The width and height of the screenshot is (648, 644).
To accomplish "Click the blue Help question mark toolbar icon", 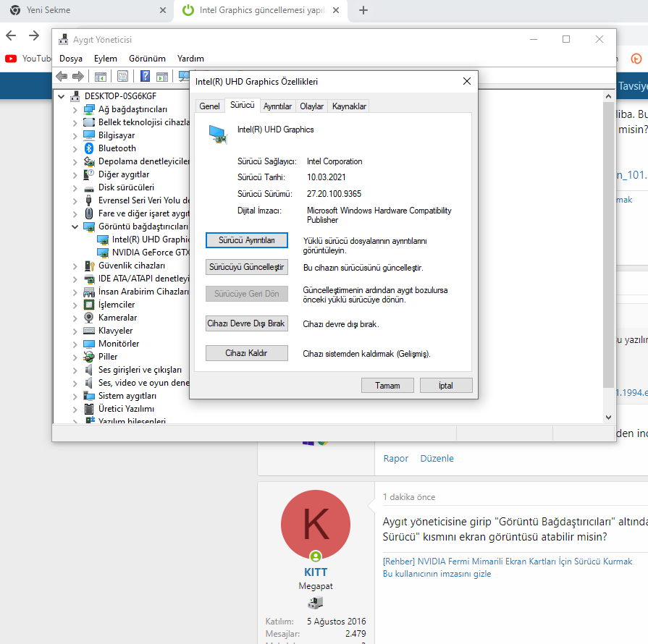I will coord(145,77).
